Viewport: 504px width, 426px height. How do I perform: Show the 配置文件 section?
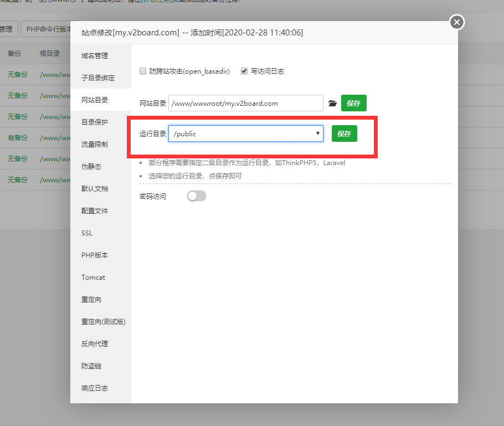[95, 211]
